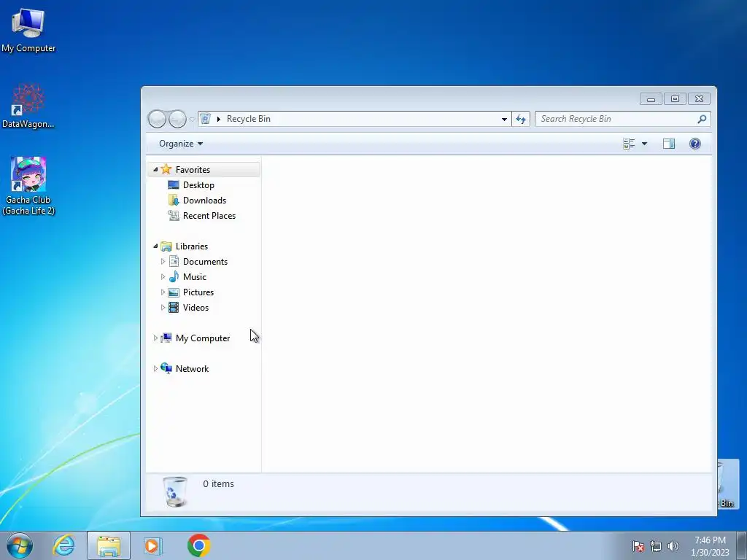Expand the Documents library

coord(163,262)
